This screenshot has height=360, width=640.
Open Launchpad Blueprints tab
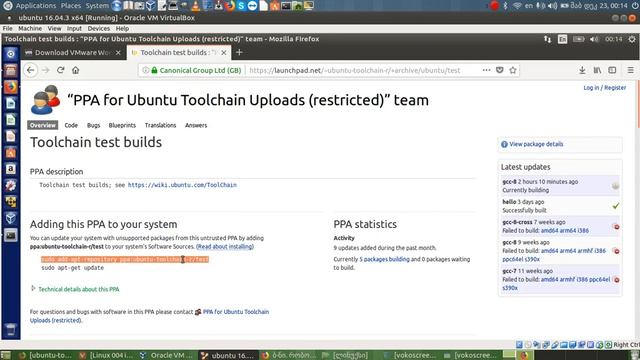122,125
